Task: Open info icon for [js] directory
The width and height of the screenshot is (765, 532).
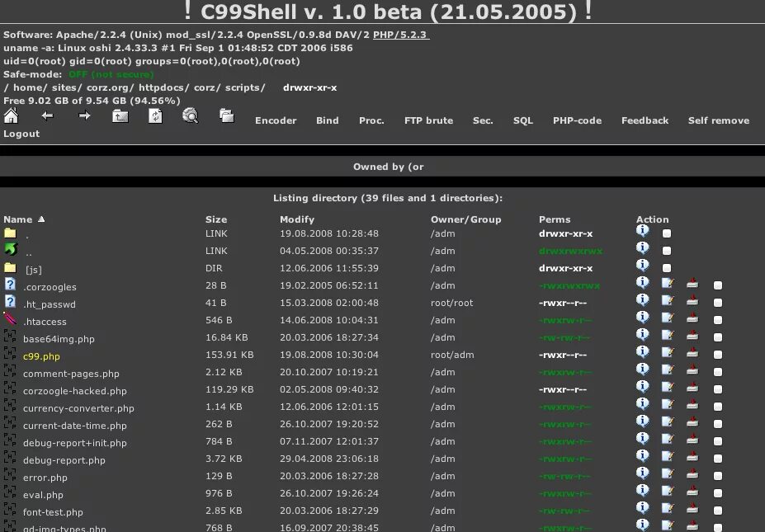Action: coord(643,265)
